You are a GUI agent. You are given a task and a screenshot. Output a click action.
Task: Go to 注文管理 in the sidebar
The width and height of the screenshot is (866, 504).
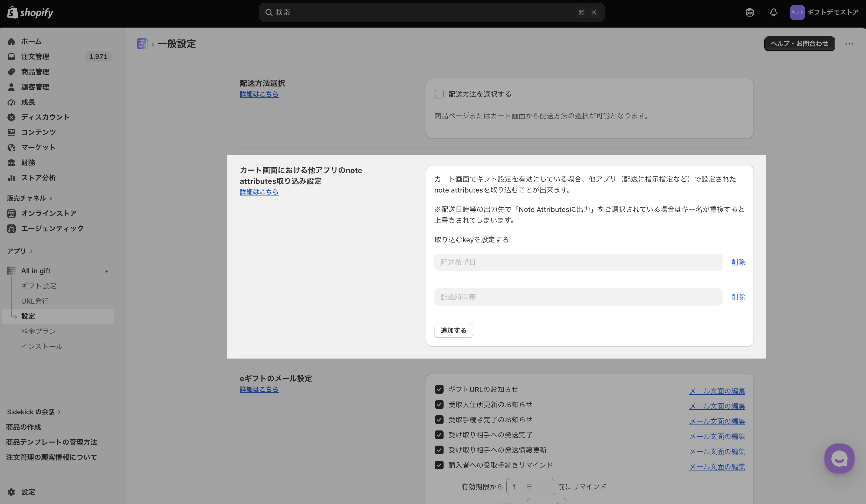pos(35,57)
